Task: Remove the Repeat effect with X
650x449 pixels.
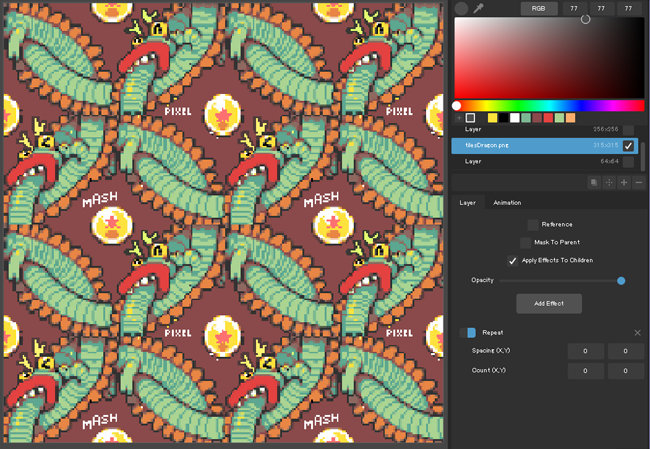Action: coord(638,333)
